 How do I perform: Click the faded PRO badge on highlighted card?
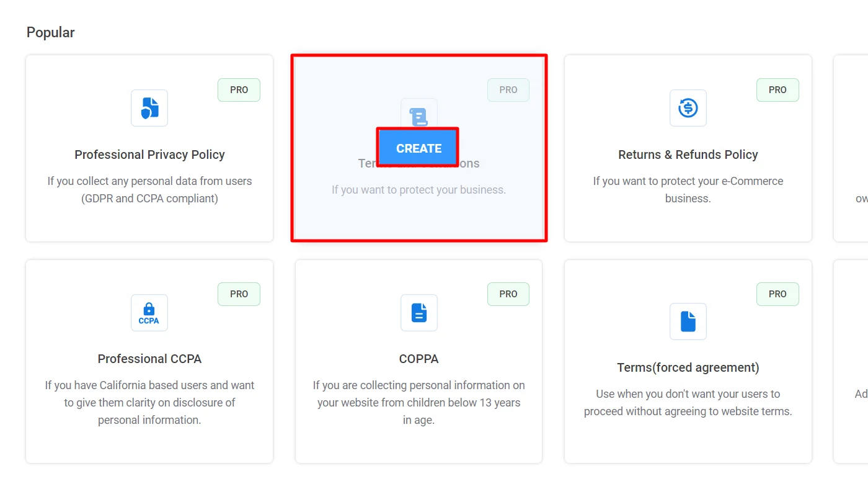coord(508,89)
